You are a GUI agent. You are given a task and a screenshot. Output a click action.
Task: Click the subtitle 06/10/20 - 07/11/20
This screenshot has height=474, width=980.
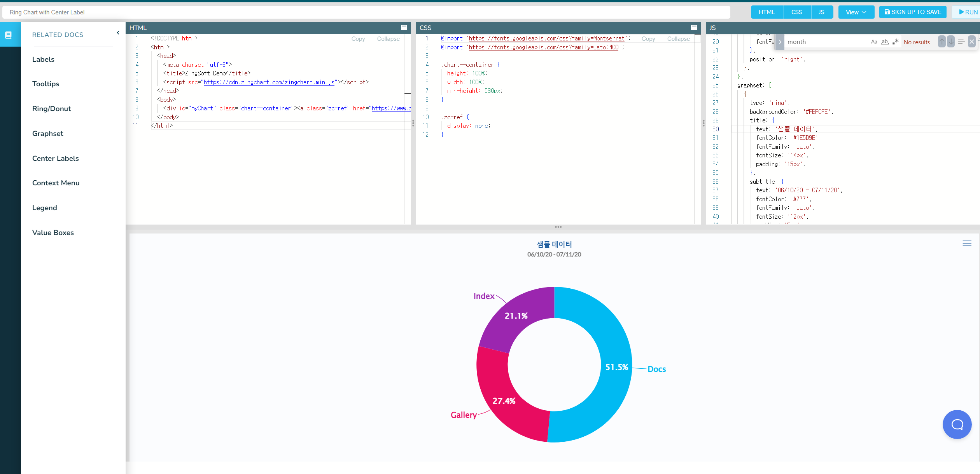554,254
